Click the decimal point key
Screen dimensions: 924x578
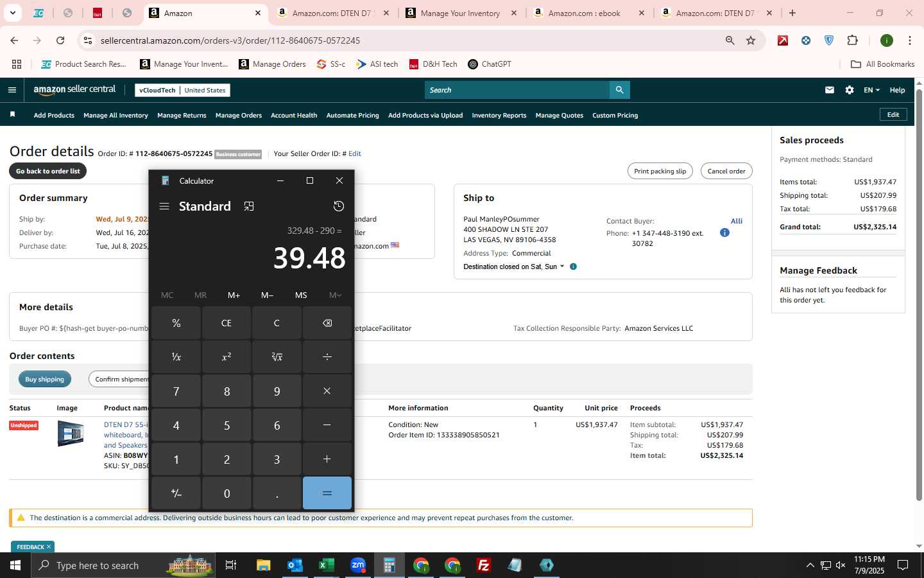277,493
